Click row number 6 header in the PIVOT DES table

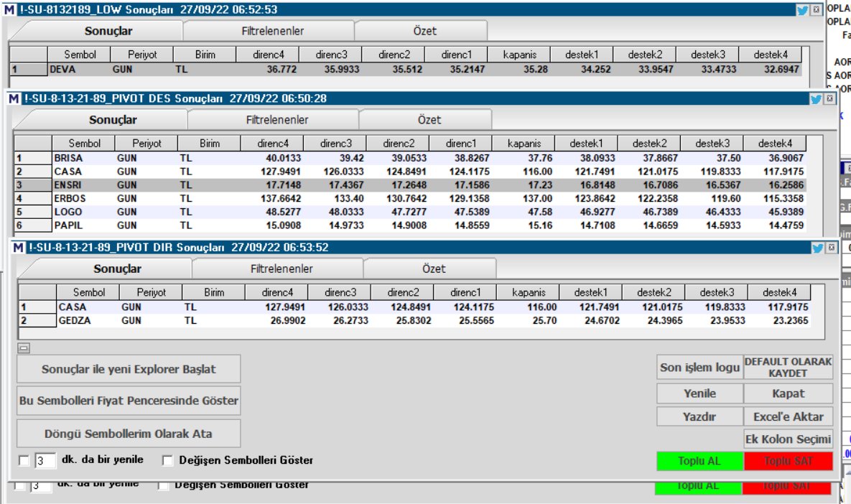coord(33,225)
